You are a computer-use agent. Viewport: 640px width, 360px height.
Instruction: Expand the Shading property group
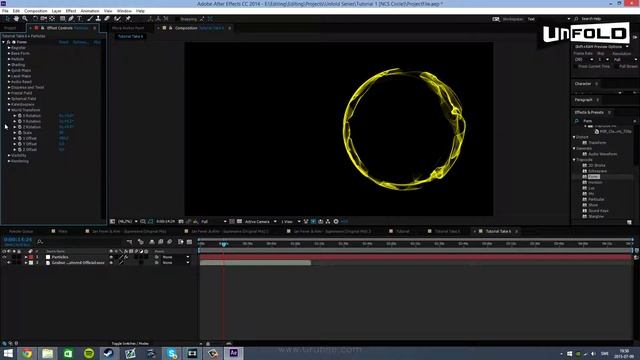9,64
